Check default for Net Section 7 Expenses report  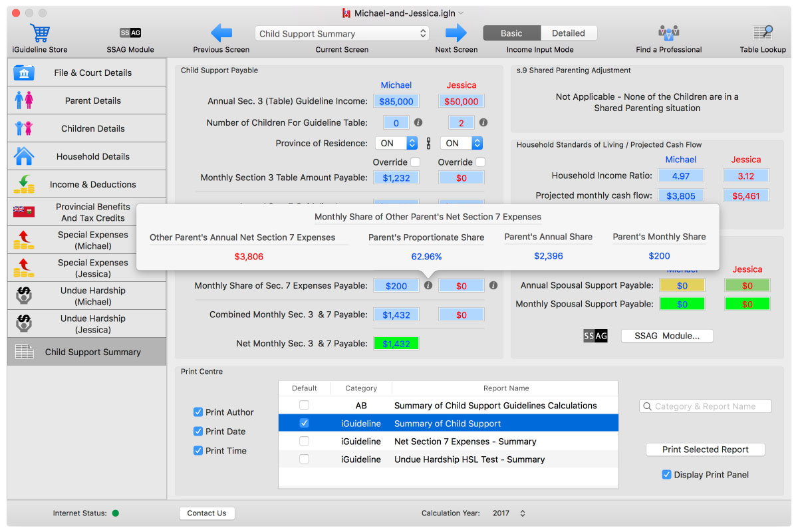pyautogui.click(x=304, y=441)
